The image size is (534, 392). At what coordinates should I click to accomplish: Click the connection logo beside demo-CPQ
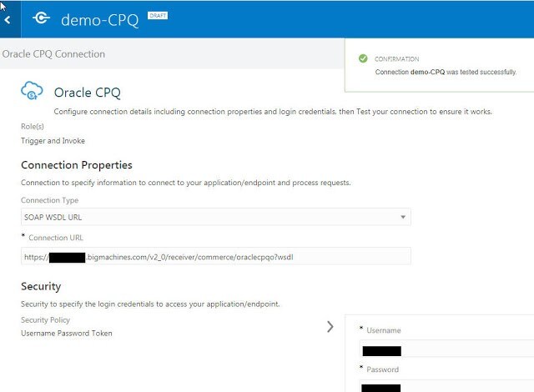click(42, 19)
